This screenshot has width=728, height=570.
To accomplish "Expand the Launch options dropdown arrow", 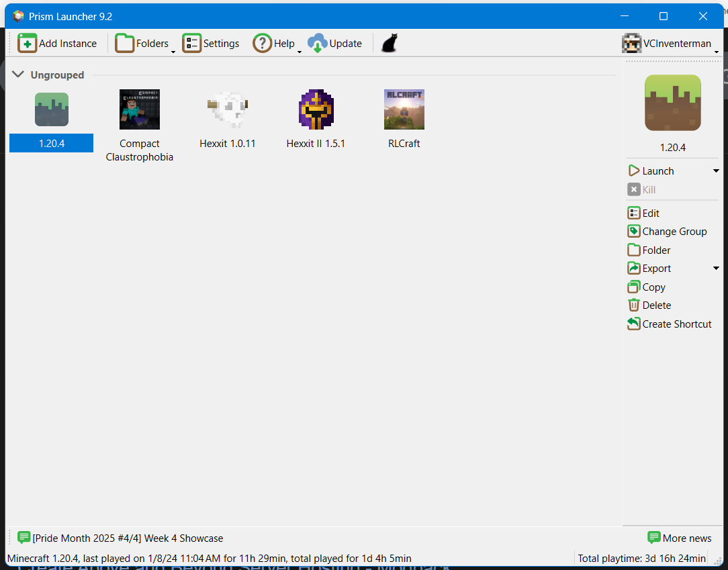I will point(716,171).
